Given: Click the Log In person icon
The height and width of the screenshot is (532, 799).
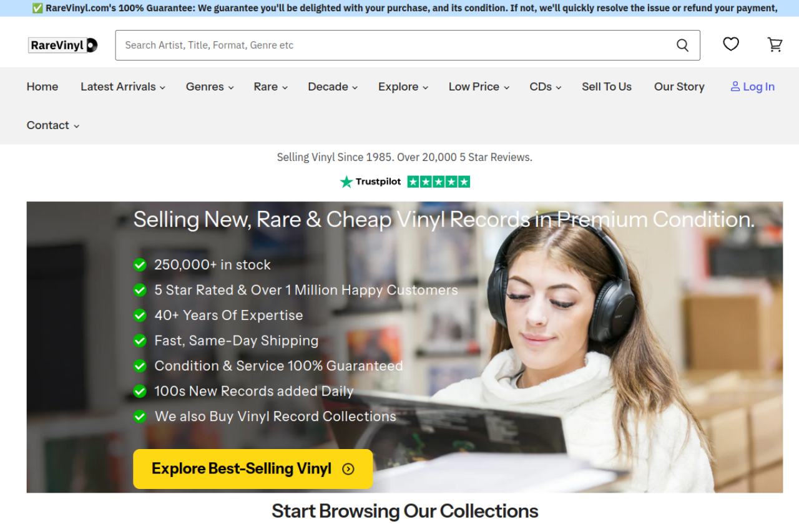Looking at the screenshot, I should pyautogui.click(x=735, y=87).
